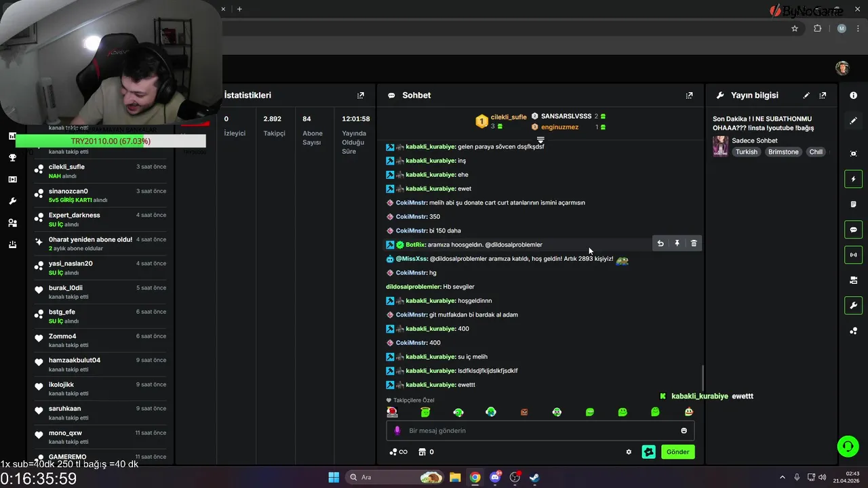Viewport: 868px width, 488px height.
Task: Click the teal Kick icon beside Gönder
Action: [649, 452]
